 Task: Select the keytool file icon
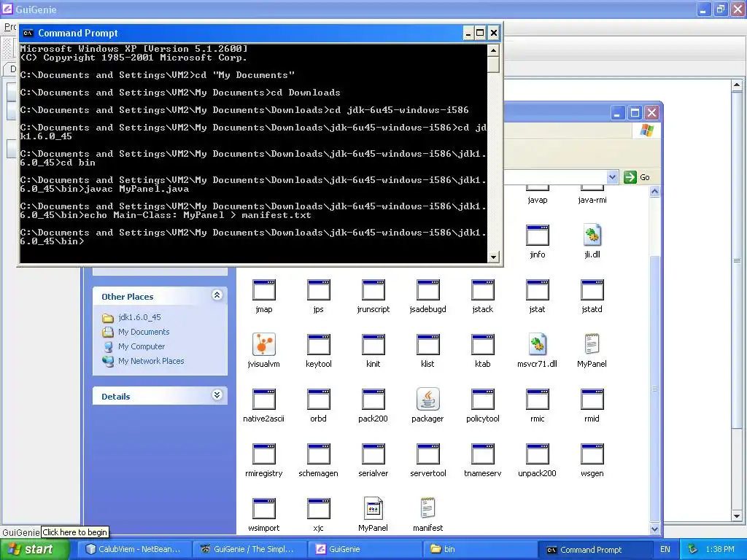318,345
